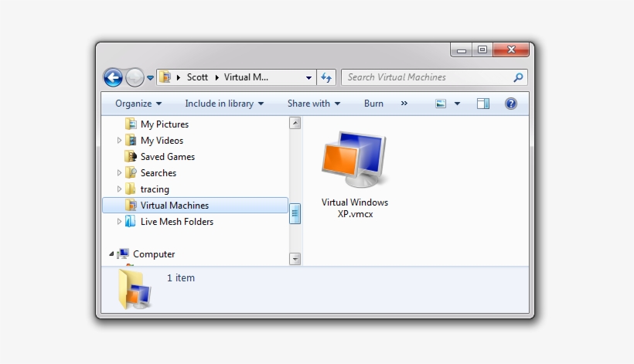Click the Computer icon in the tree
This screenshot has width=634, height=364.
(x=123, y=253)
